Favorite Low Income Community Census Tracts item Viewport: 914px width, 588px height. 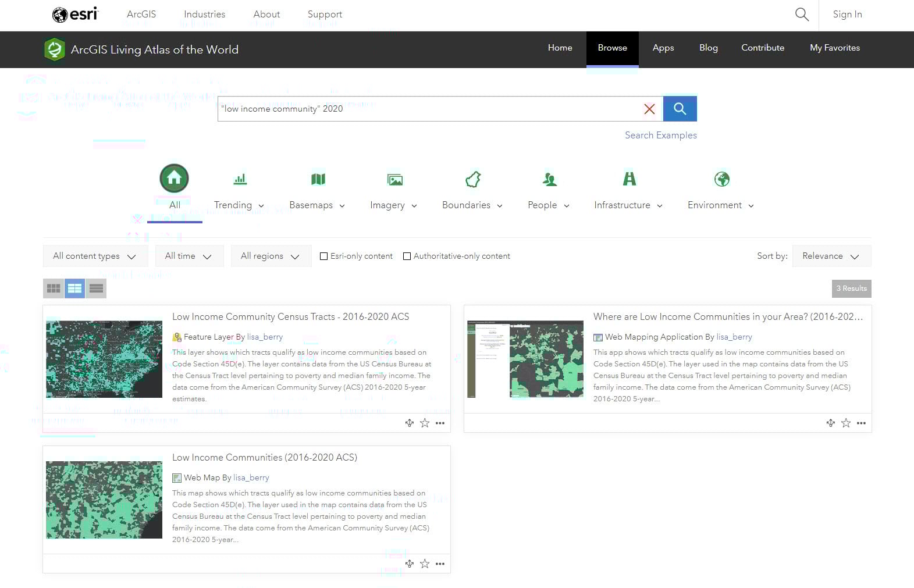pos(425,423)
